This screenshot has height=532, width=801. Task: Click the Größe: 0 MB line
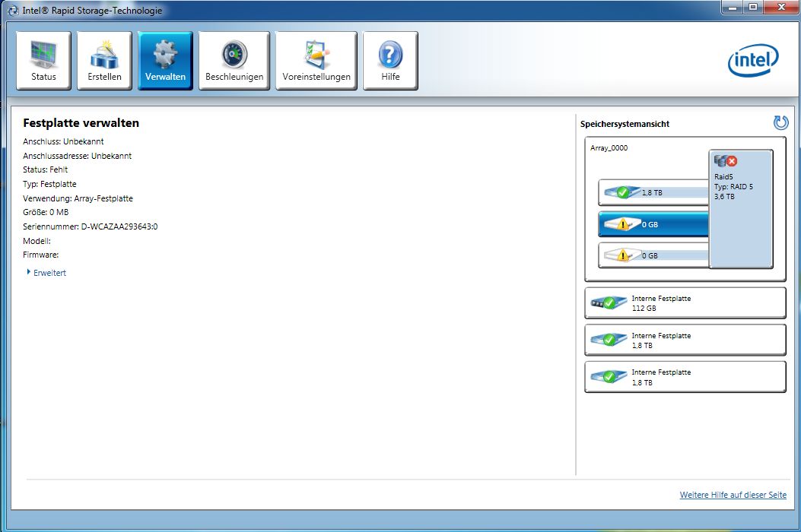click(46, 212)
